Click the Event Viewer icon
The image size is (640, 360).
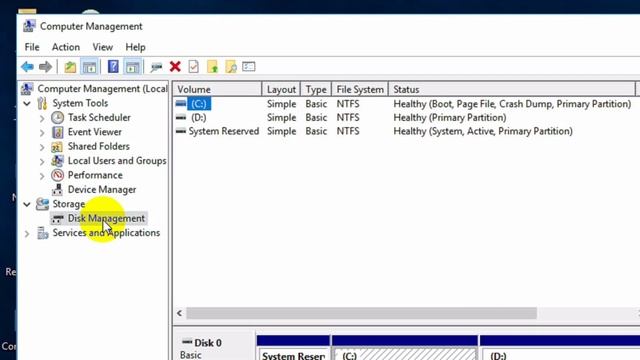pyautogui.click(x=58, y=132)
